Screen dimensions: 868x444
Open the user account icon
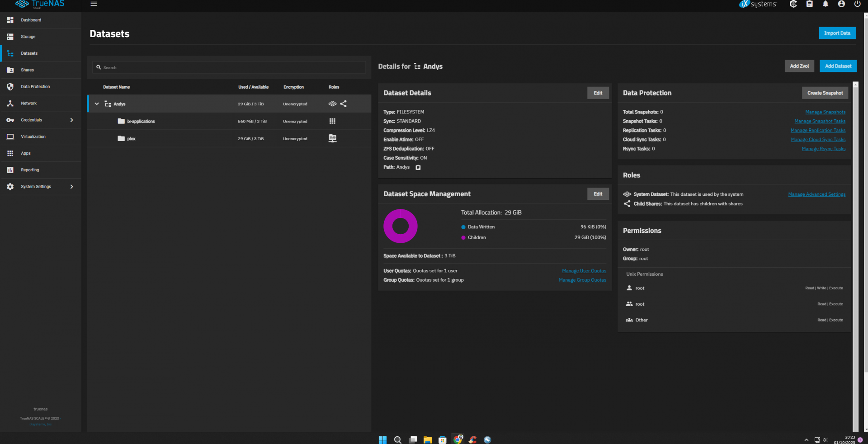(x=841, y=4)
